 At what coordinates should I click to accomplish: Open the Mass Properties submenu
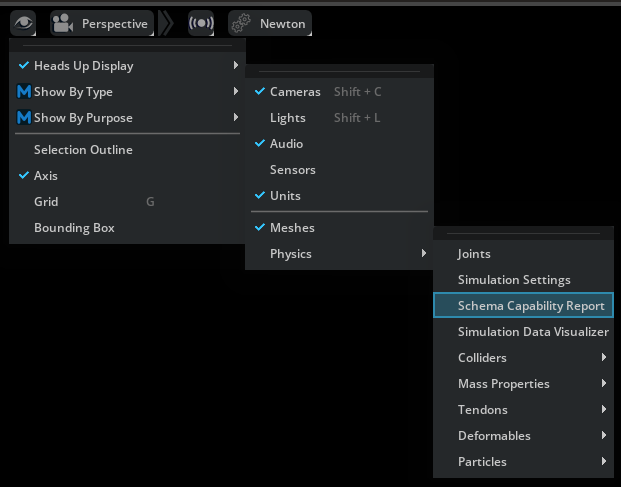coord(523,384)
